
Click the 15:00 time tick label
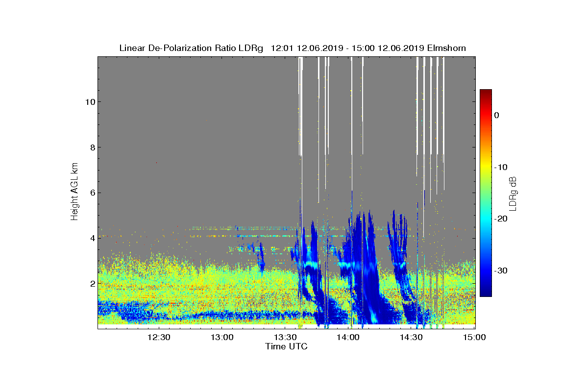474,337
